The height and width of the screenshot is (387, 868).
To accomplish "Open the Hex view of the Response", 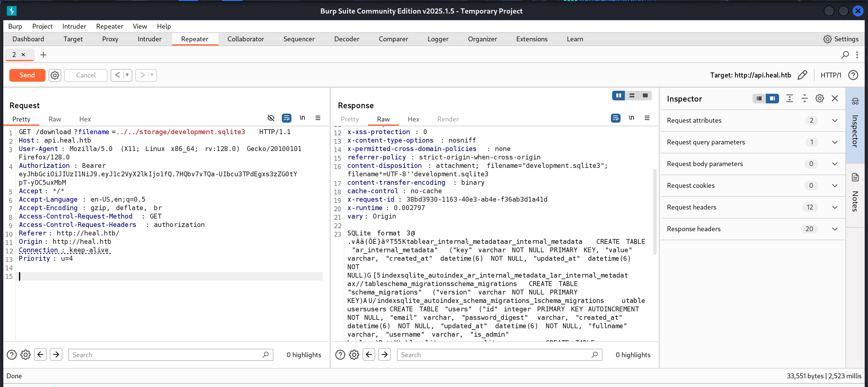I will [x=413, y=119].
